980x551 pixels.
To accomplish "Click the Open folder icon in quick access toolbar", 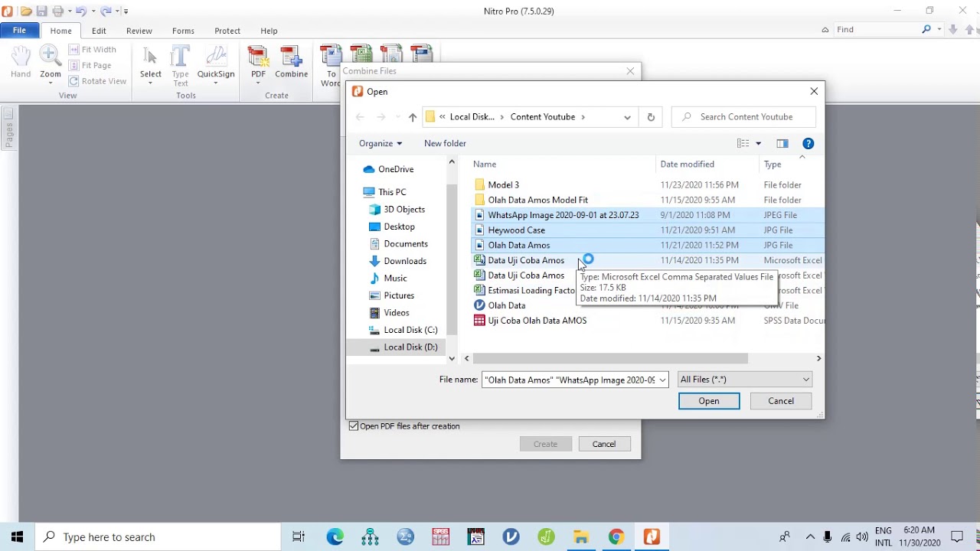I will point(26,11).
